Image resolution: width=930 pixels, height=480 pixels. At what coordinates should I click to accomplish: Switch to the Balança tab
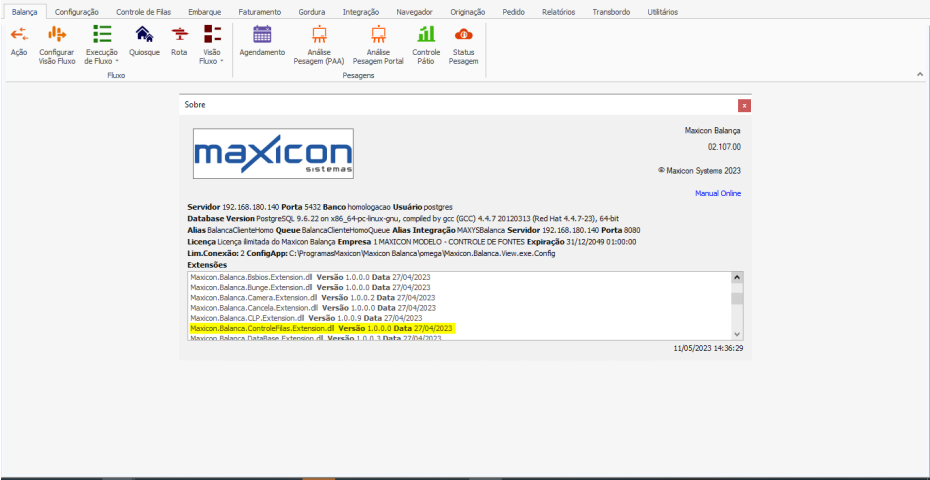[x=24, y=12]
